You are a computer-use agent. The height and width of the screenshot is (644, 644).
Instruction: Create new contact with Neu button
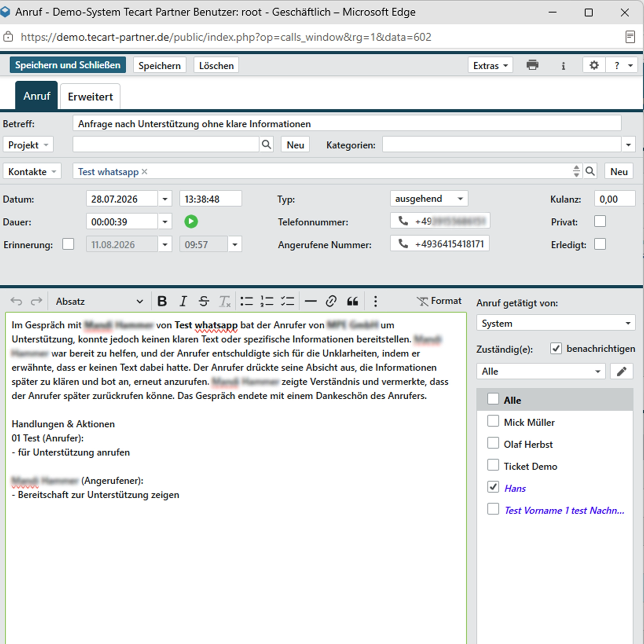(619, 171)
